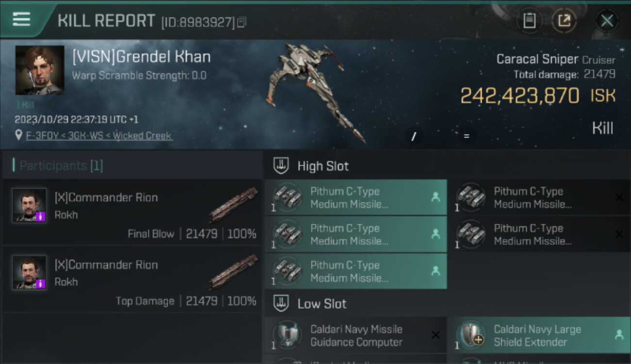
Task: Click the equals round button
Action: [x=466, y=136]
